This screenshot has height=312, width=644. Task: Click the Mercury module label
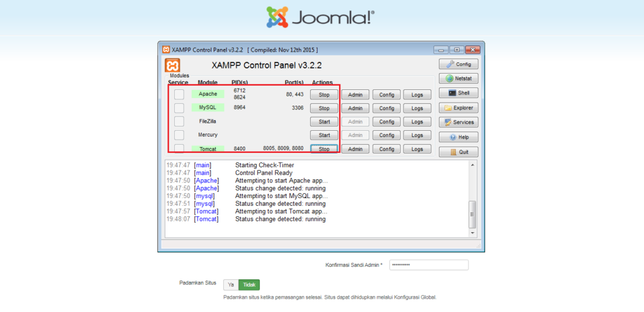(208, 135)
